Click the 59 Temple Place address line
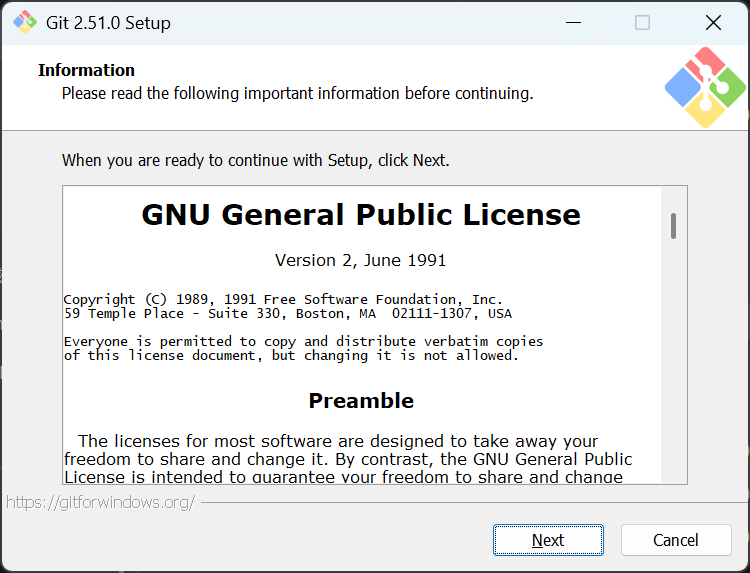The width and height of the screenshot is (750, 573). click(287, 314)
